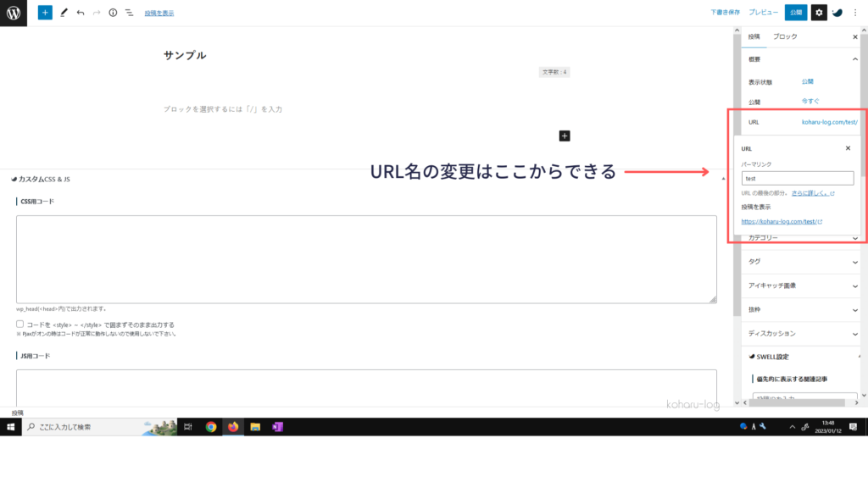Click into the JS用コード textarea
This screenshot has width=868, height=488.
[366, 388]
